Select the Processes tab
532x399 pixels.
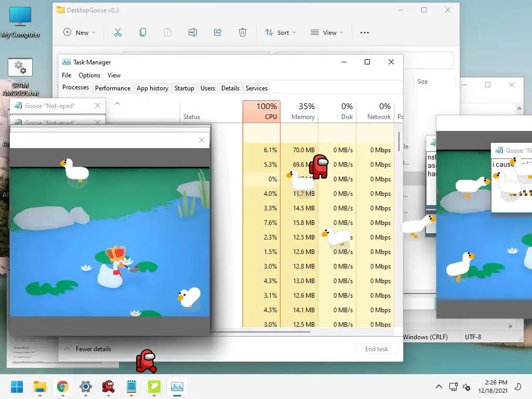tap(75, 87)
